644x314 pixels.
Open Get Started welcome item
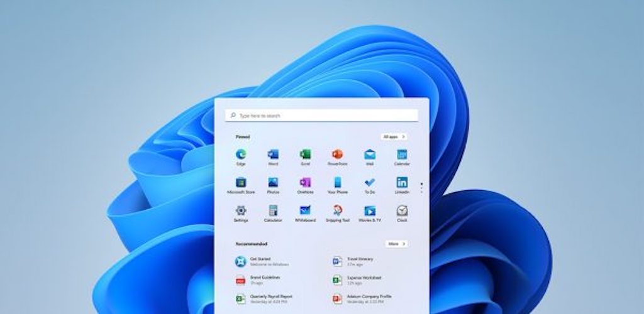258,261
